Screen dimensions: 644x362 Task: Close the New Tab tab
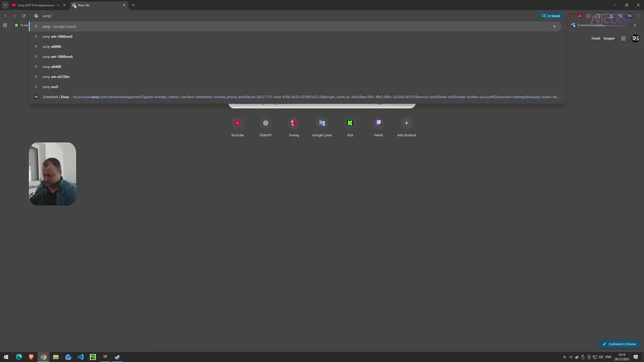tap(124, 5)
